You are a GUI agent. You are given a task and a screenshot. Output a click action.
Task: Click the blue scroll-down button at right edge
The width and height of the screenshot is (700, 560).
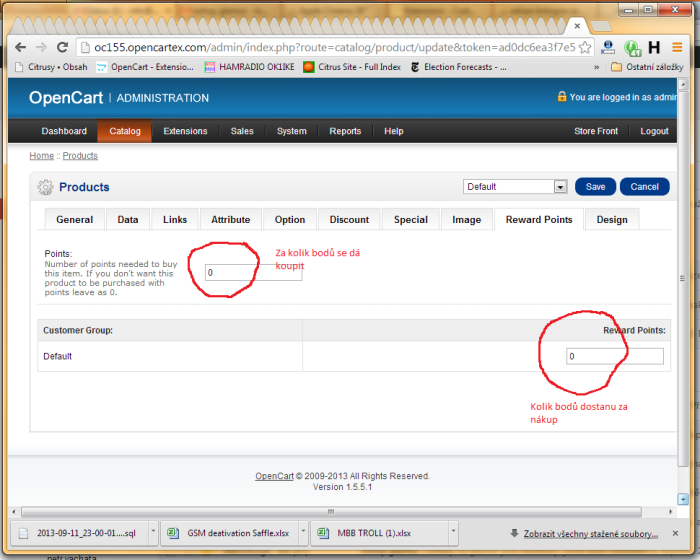[683, 499]
